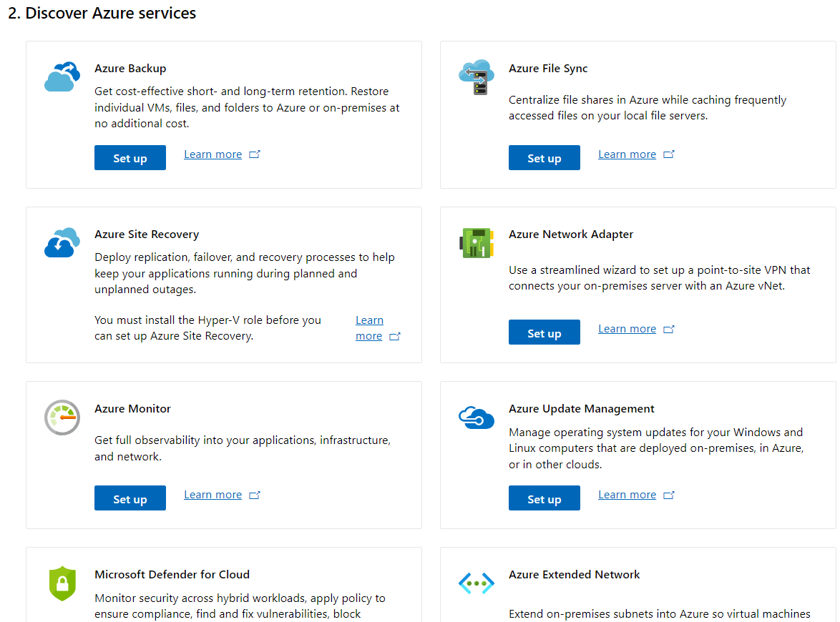The width and height of the screenshot is (840, 622).
Task: Click external link icon beside Site Recovery Learn more
Action: click(x=395, y=336)
